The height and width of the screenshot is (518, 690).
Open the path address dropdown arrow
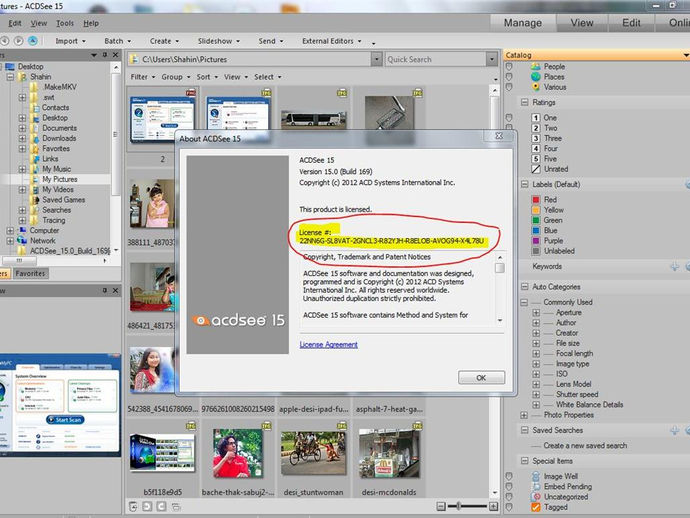click(x=376, y=59)
